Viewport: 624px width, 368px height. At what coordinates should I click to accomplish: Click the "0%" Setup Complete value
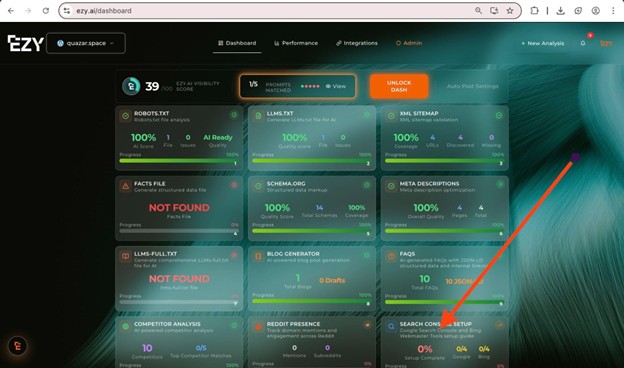(425, 349)
